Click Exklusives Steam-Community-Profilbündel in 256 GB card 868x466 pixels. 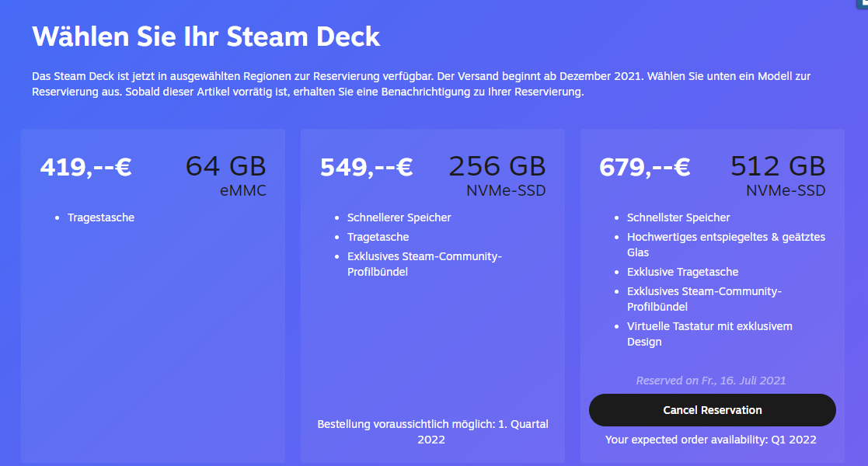click(x=424, y=264)
